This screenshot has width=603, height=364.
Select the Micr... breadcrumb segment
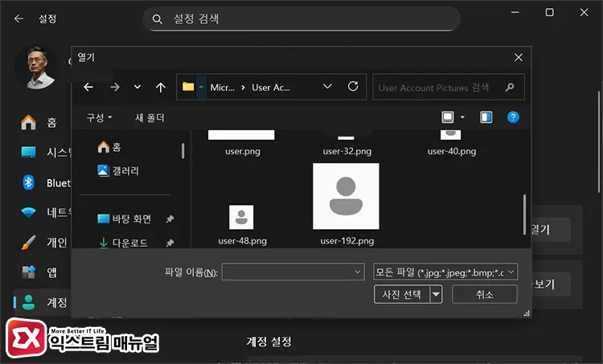(222, 88)
